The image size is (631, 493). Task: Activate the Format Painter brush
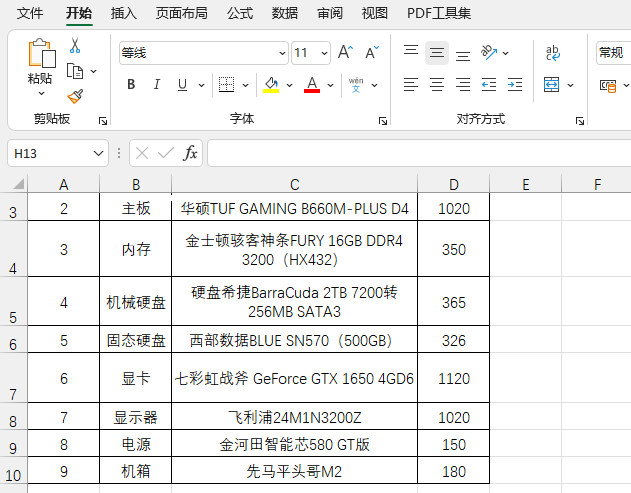point(75,96)
